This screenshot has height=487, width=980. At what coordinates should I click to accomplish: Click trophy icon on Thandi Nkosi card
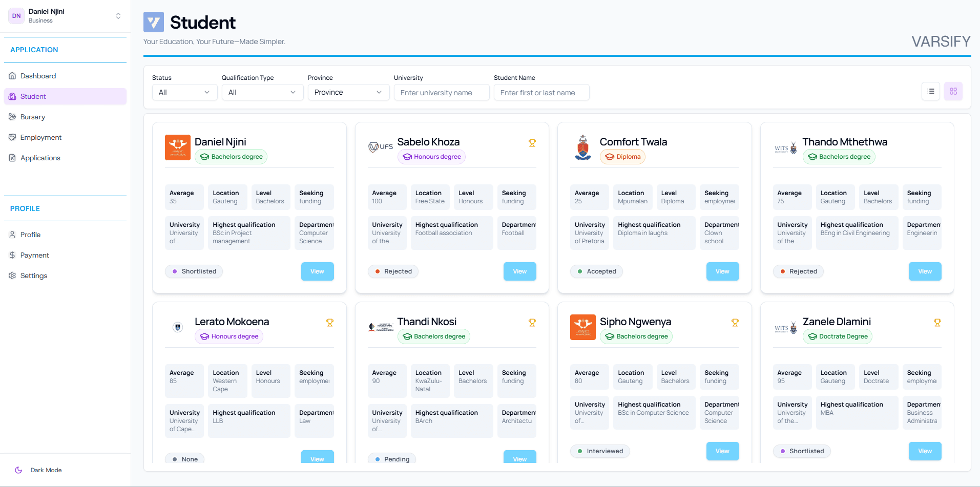coord(532,323)
